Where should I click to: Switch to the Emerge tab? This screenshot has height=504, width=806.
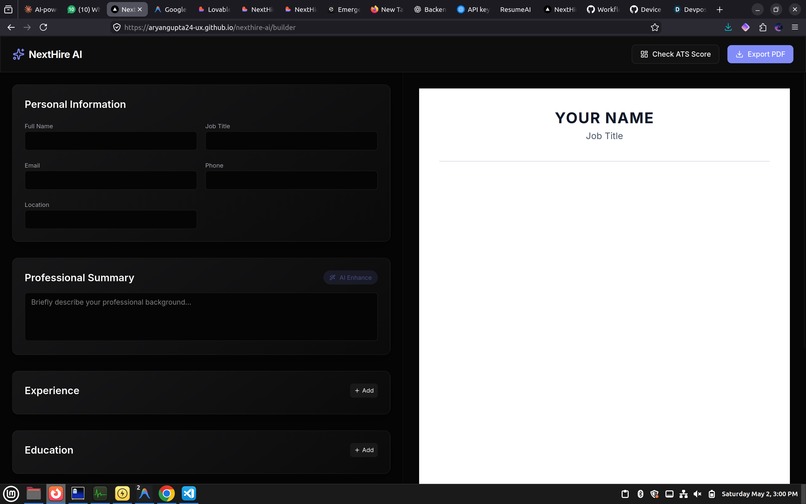point(343,9)
